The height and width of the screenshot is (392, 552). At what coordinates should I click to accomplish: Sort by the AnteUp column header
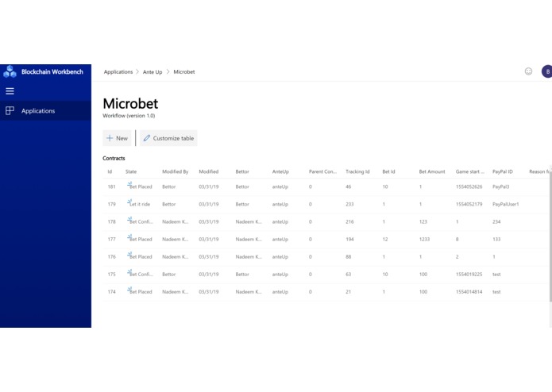pyautogui.click(x=280, y=171)
